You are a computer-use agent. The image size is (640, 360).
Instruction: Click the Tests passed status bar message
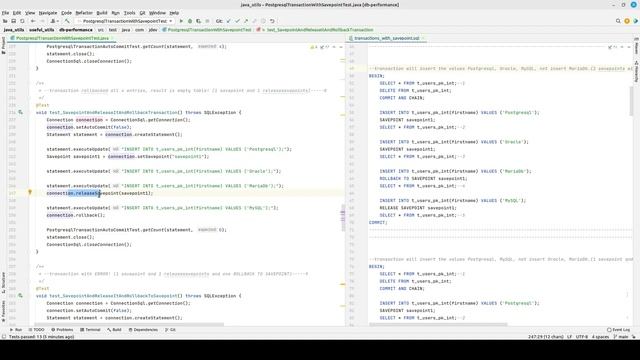41,337
